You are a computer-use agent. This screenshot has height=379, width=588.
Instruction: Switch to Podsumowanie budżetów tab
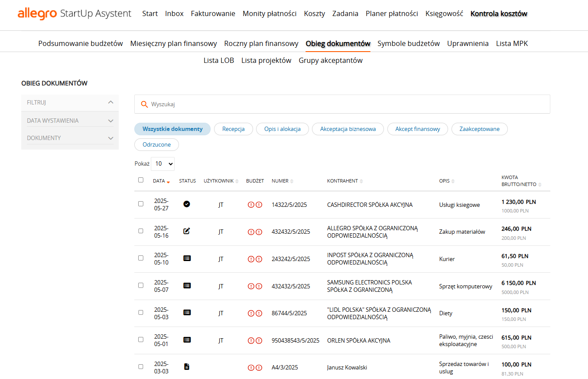[81, 43]
